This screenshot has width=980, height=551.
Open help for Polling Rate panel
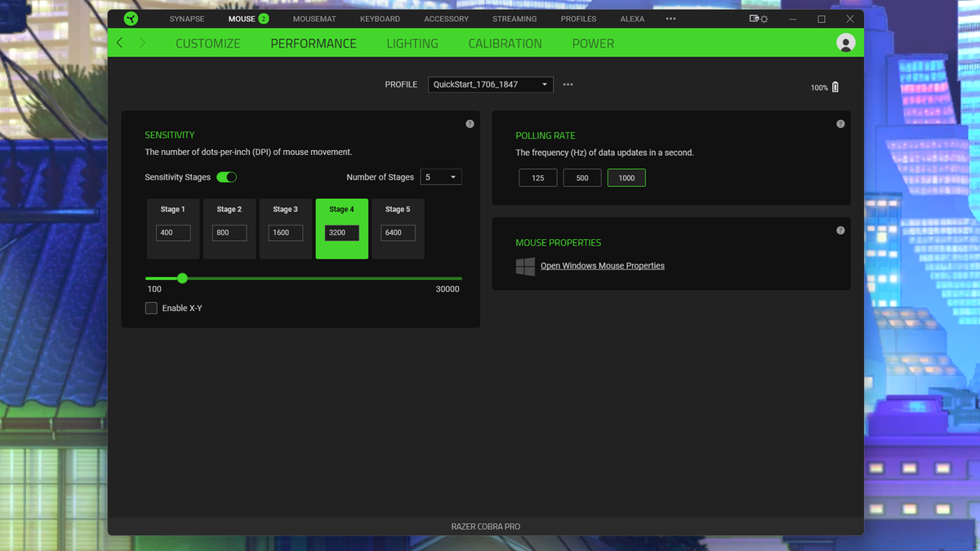click(840, 124)
